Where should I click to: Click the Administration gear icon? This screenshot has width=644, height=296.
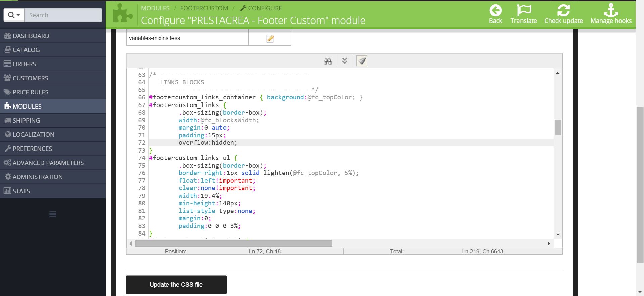[8, 177]
